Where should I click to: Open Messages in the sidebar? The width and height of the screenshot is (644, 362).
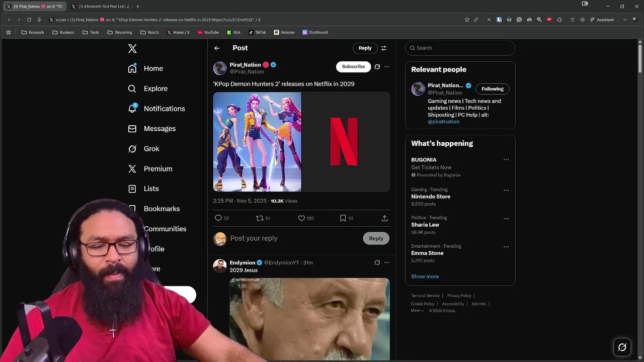(152, 129)
